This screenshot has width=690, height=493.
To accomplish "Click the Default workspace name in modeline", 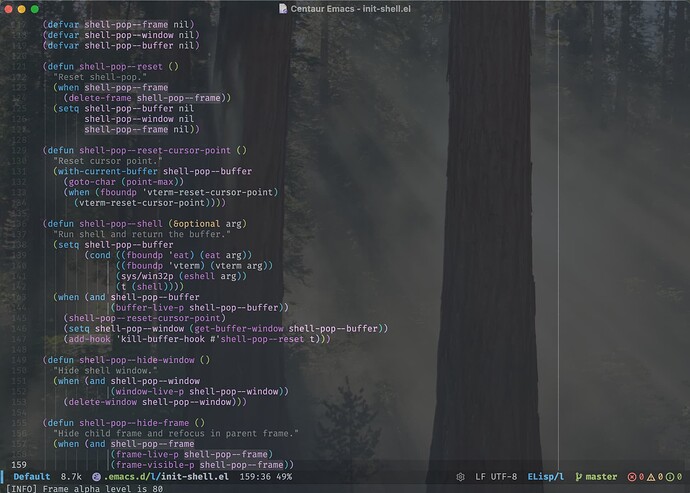I will tap(32, 477).
